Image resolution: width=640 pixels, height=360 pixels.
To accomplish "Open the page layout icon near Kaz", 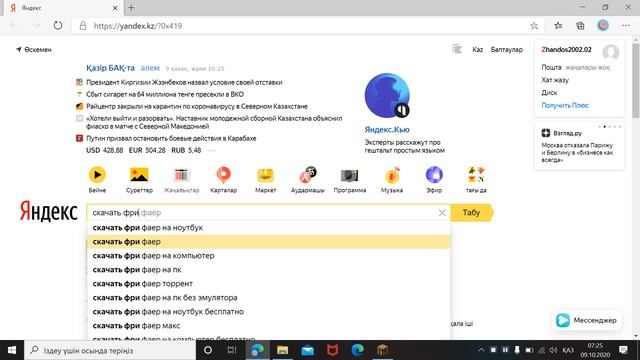I will (x=457, y=49).
